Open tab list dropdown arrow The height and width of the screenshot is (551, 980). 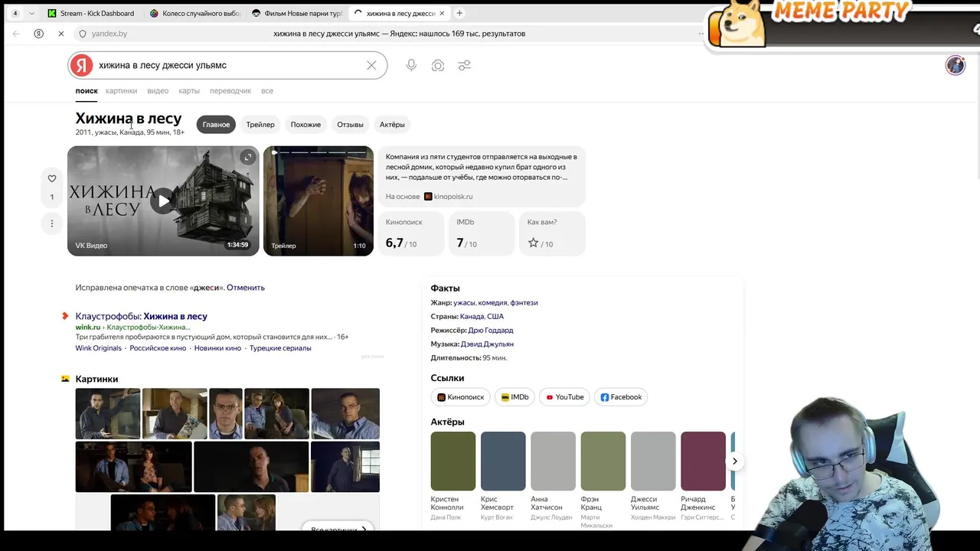click(31, 13)
